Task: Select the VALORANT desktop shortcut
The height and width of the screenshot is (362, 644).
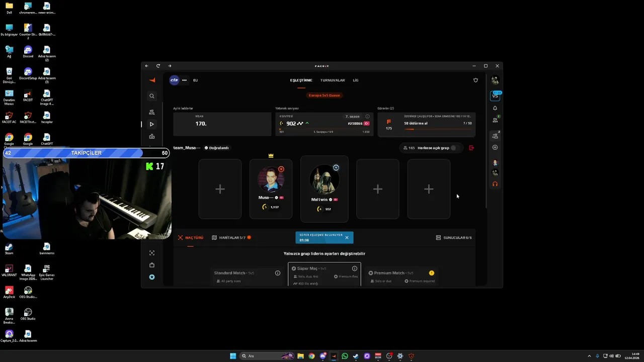Action: 9,271
